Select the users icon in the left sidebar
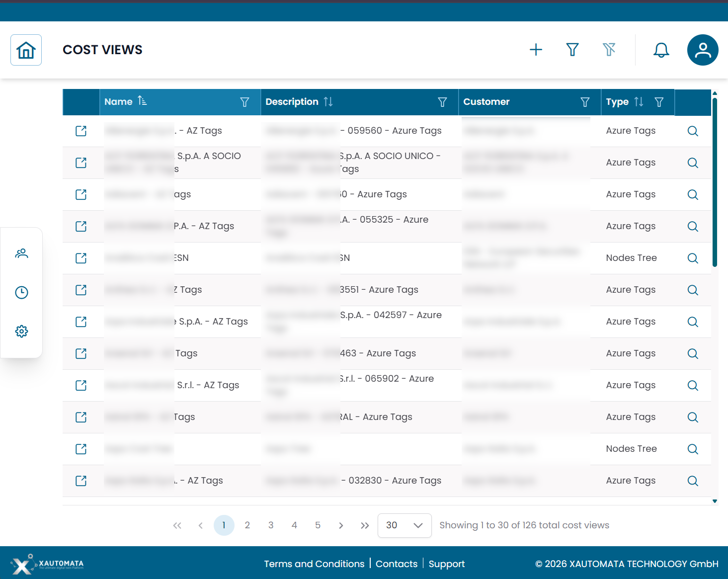The width and height of the screenshot is (728, 579). 21,253
